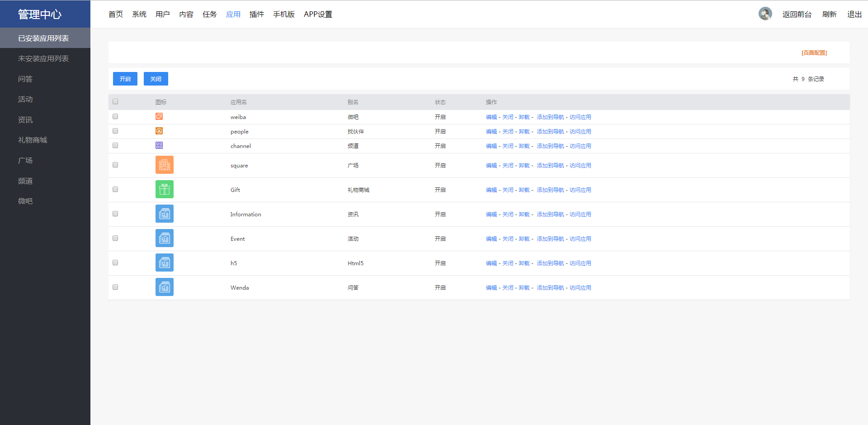This screenshot has height=425, width=868.
Task: Go to 未安装应用列表 in sidebar
Action: tap(43, 59)
